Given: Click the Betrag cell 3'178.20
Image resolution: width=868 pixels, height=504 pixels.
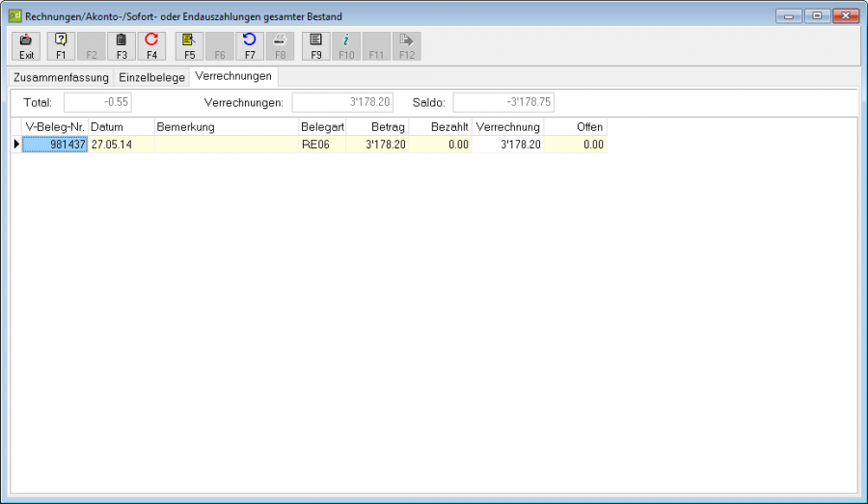Looking at the screenshot, I should [377, 145].
